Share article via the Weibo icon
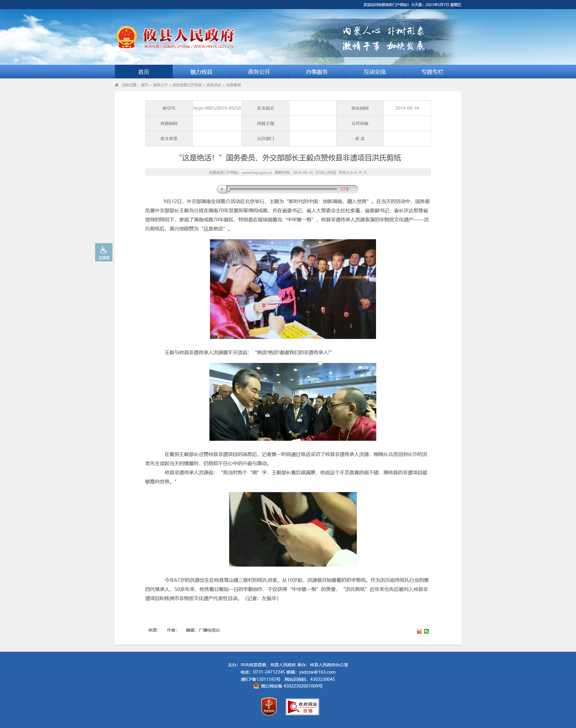576x728 pixels. [x=419, y=631]
